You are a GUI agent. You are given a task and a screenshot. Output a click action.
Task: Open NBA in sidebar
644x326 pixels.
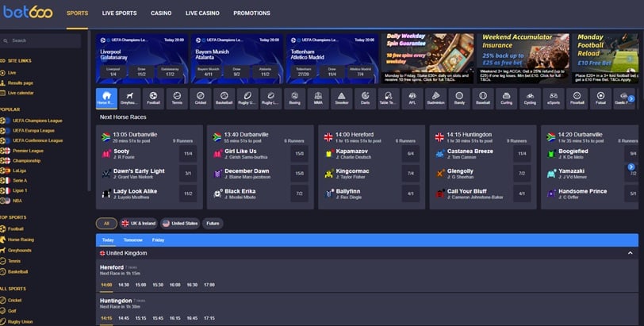17,201
